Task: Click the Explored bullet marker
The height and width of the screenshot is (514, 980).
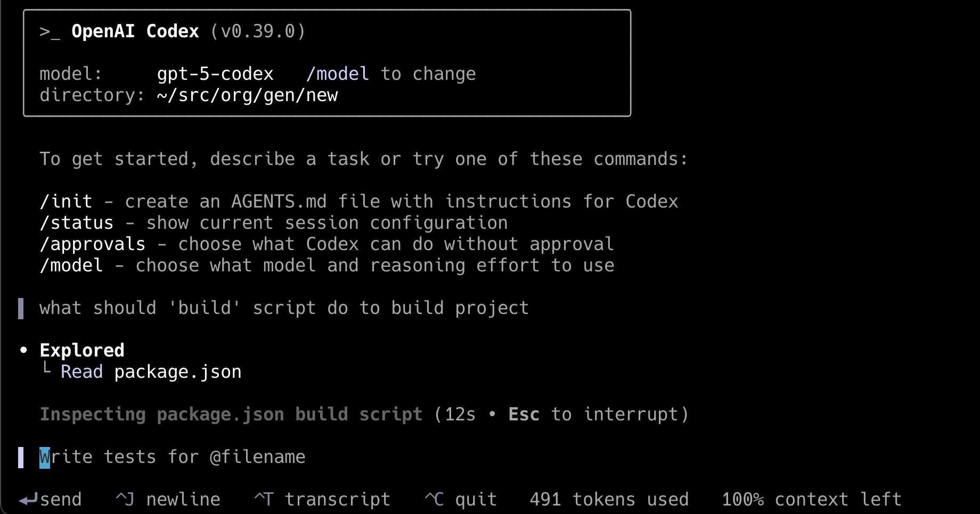Action: click(23, 350)
